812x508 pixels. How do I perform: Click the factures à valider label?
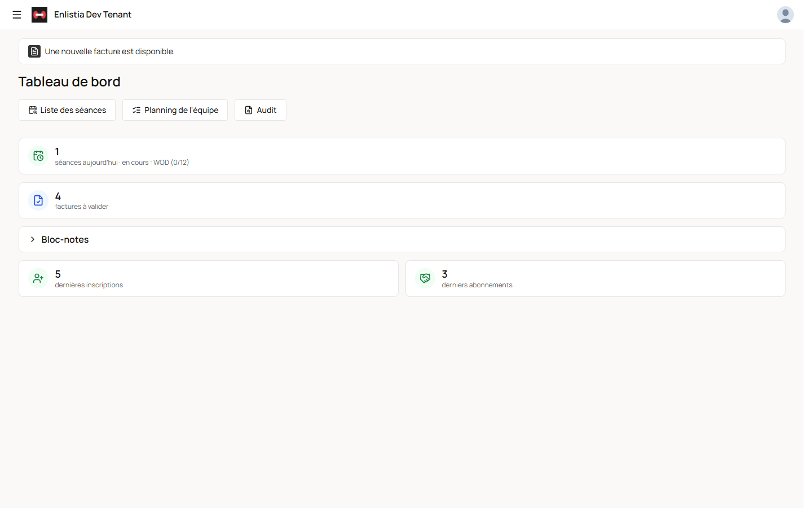(82, 207)
